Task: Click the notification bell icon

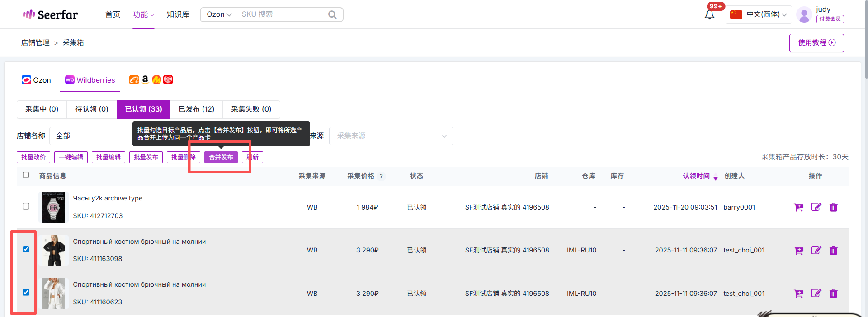Action: click(x=709, y=15)
